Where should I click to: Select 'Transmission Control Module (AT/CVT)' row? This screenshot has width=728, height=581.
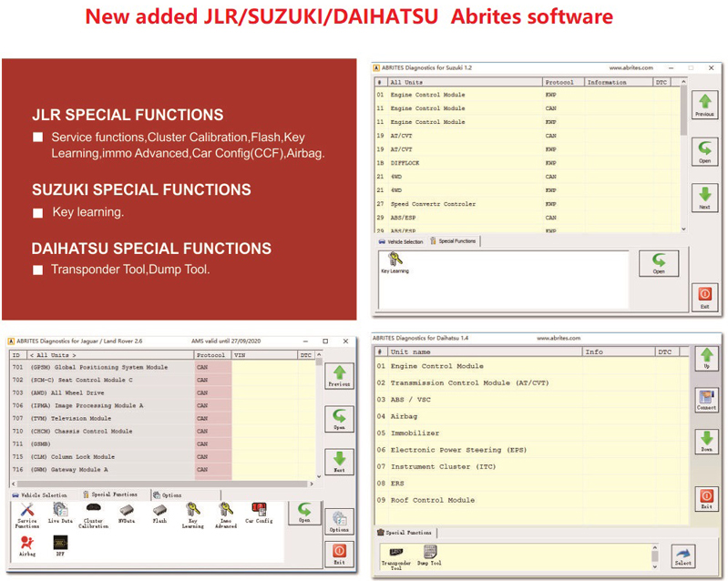532,382
